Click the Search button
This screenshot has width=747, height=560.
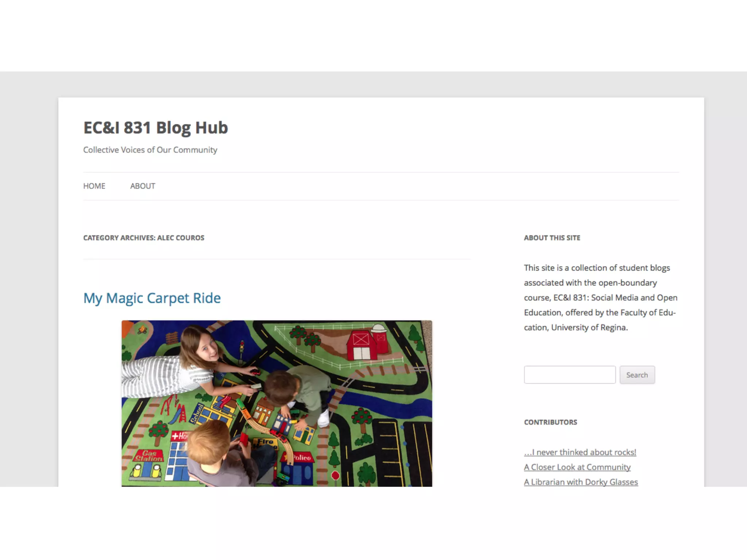click(637, 375)
